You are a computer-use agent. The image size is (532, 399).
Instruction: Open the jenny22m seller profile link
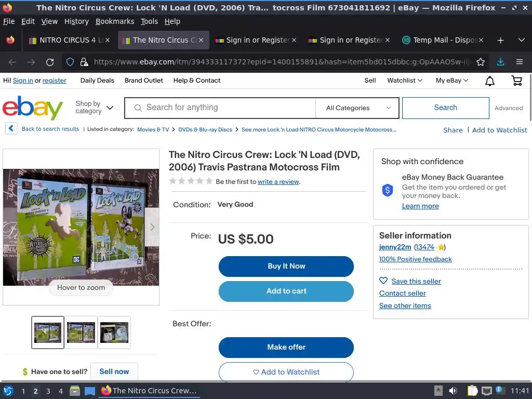395,247
